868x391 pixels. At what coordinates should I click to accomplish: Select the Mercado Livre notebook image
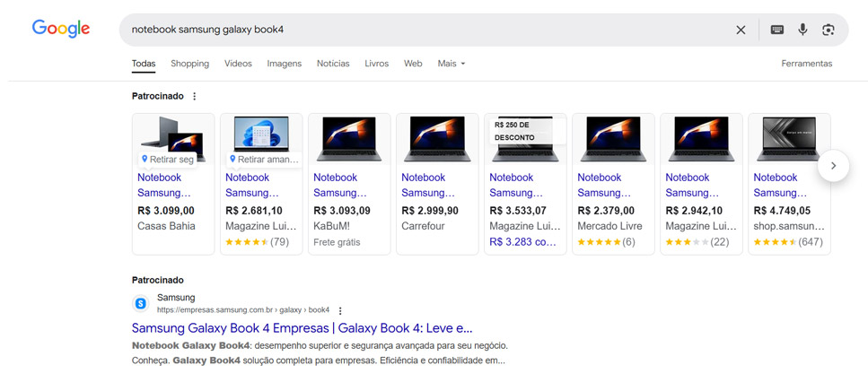613,139
